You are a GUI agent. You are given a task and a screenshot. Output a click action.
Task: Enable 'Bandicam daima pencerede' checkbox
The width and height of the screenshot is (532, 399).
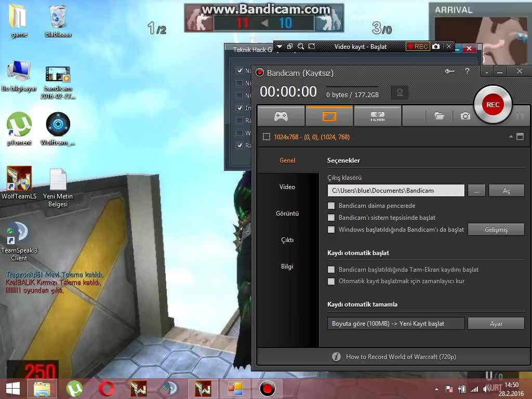(331, 206)
